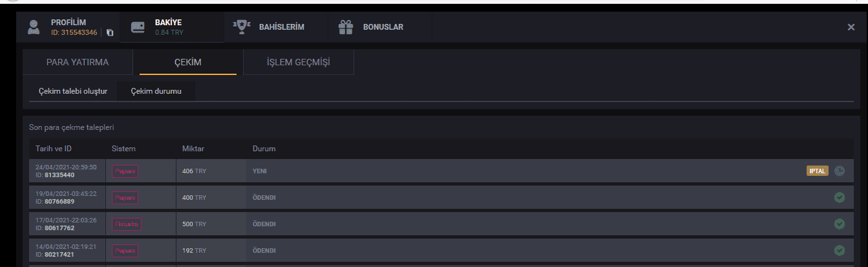Click the pending spinner icon on request 81335440
Viewport: 868px width, 267px height.
840,171
